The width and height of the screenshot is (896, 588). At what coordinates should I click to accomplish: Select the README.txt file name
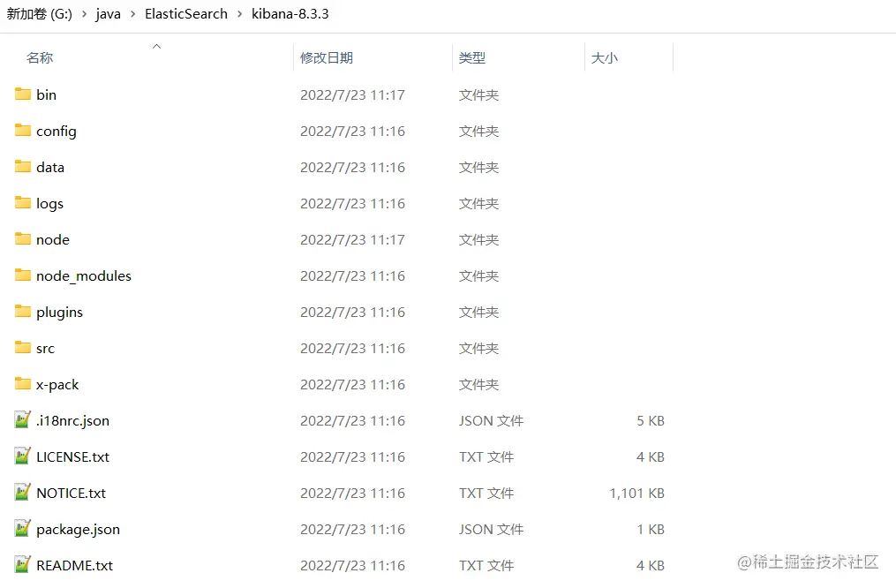74,566
